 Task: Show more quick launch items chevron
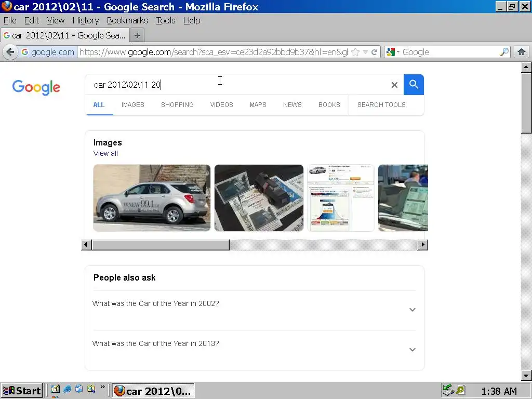pos(103,387)
